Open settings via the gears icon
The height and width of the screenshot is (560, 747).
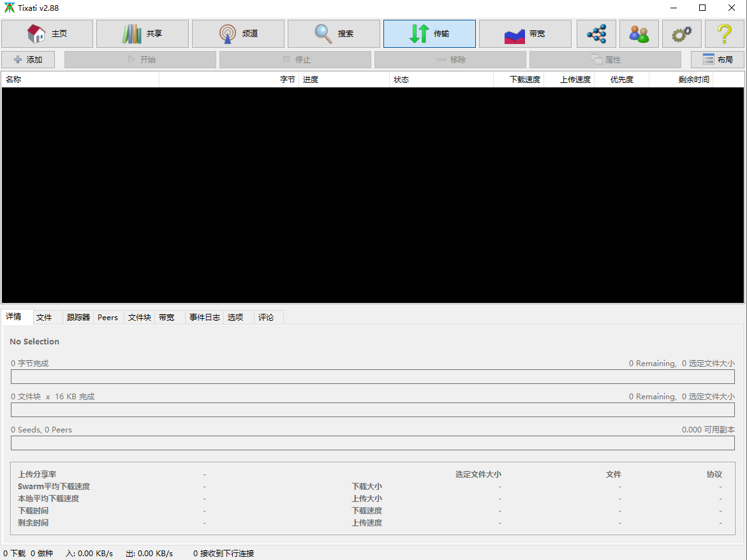point(681,34)
